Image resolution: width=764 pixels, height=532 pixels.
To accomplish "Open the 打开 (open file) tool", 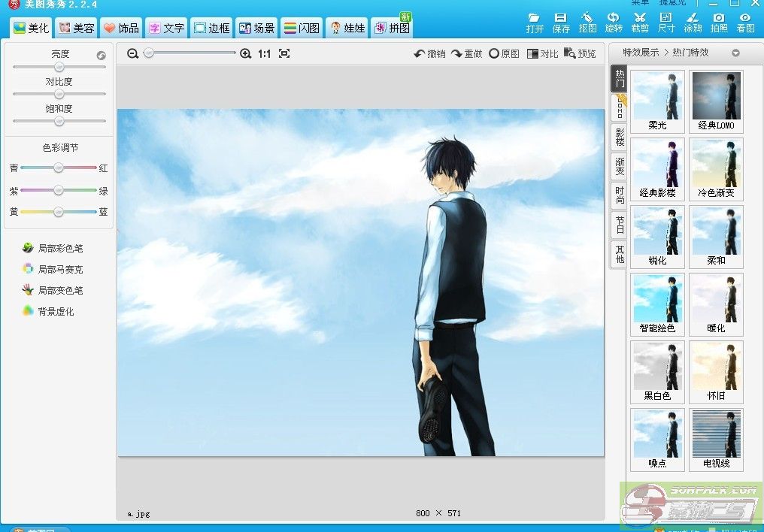I will tap(535, 23).
